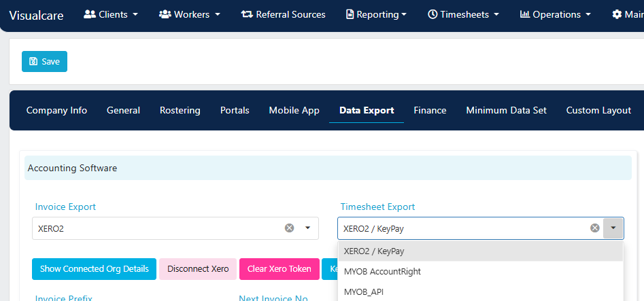Click the Timesheets clock icon

[433, 14]
